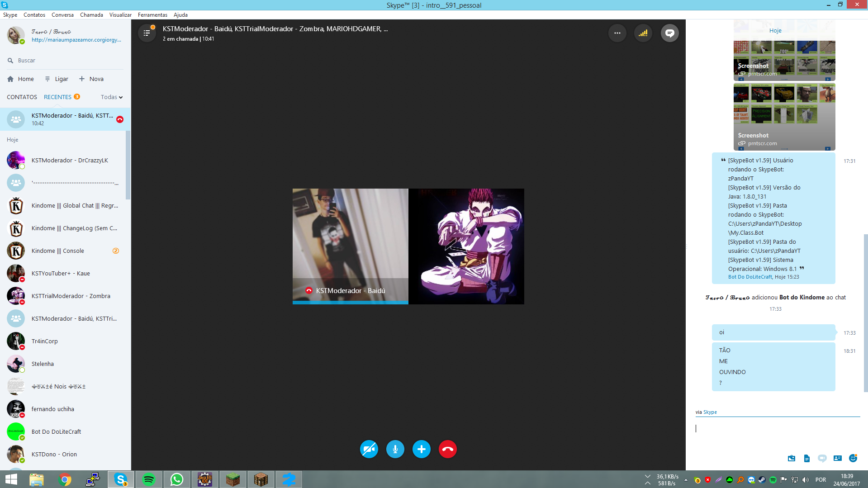Viewport: 868px width, 488px height.
Task: Switch to the RECENTES tab
Action: tap(57, 97)
